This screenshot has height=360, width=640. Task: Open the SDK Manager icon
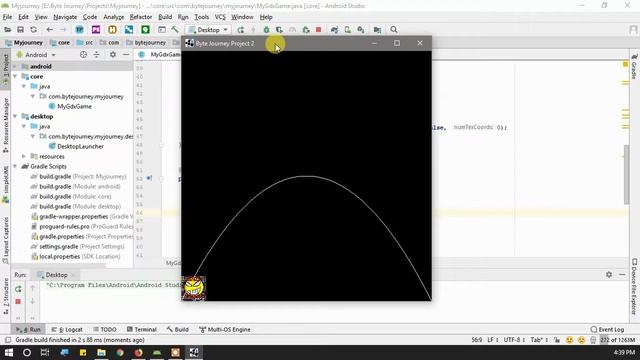(361, 30)
